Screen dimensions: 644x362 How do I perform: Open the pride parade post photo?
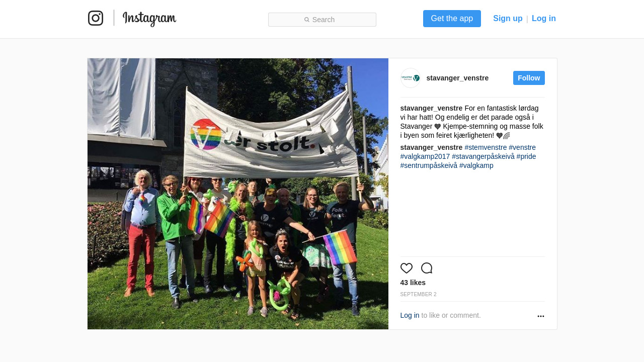(238, 194)
